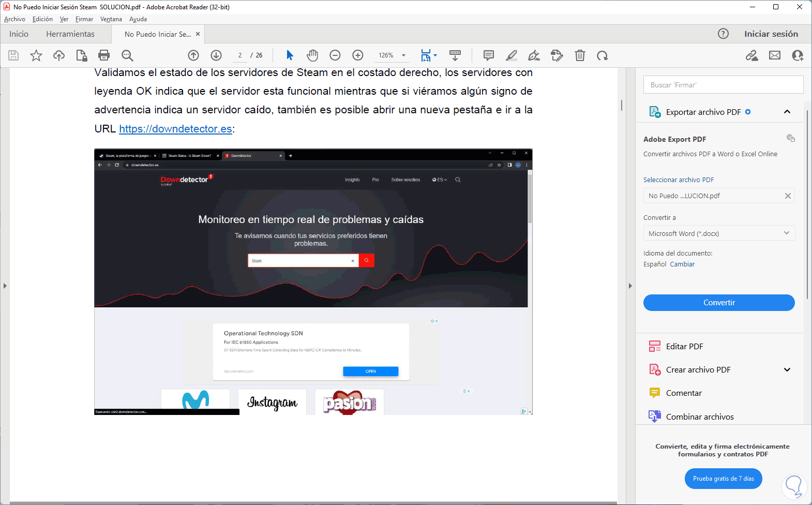Open the Archivo menu

14,19
